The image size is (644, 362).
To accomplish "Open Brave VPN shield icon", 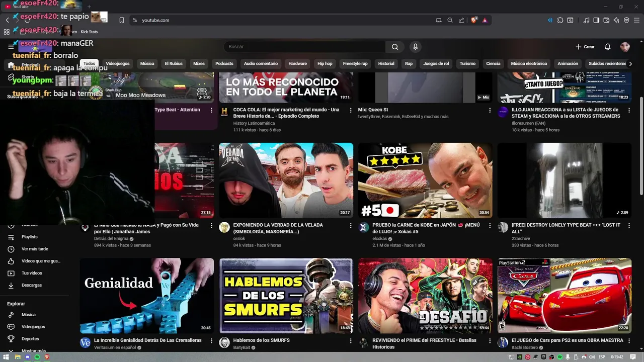I will click(626, 20).
